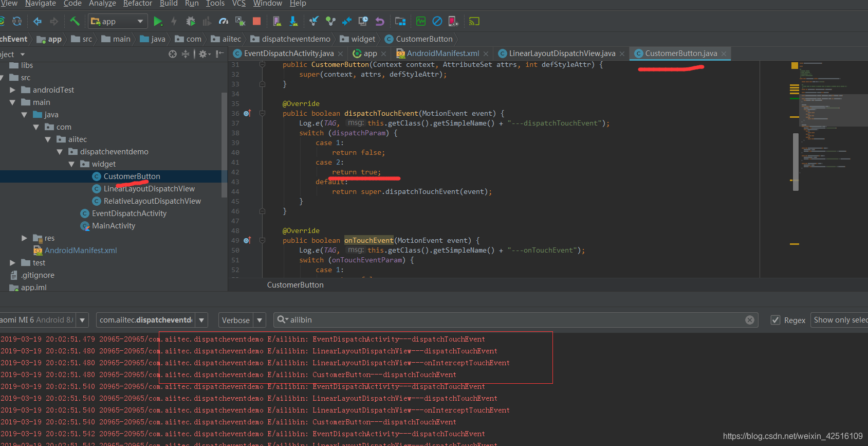The image size is (868, 446).
Task: Select LinearLayoutDispatchView in project tree
Action: coord(149,189)
